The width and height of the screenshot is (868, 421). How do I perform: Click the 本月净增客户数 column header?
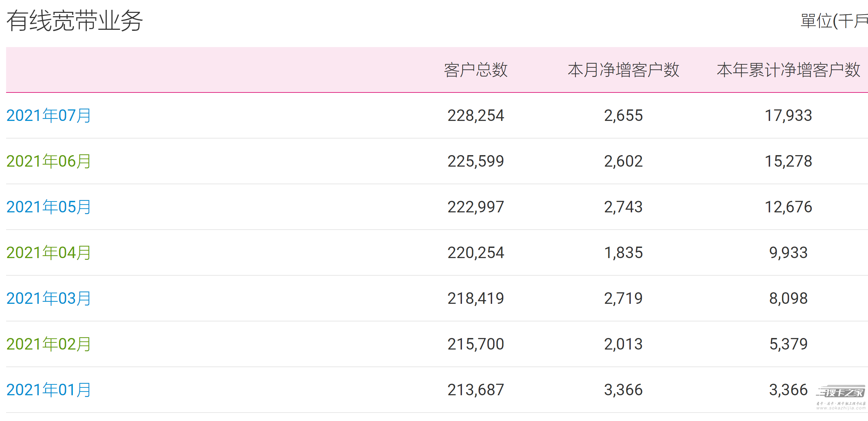pyautogui.click(x=623, y=70)
